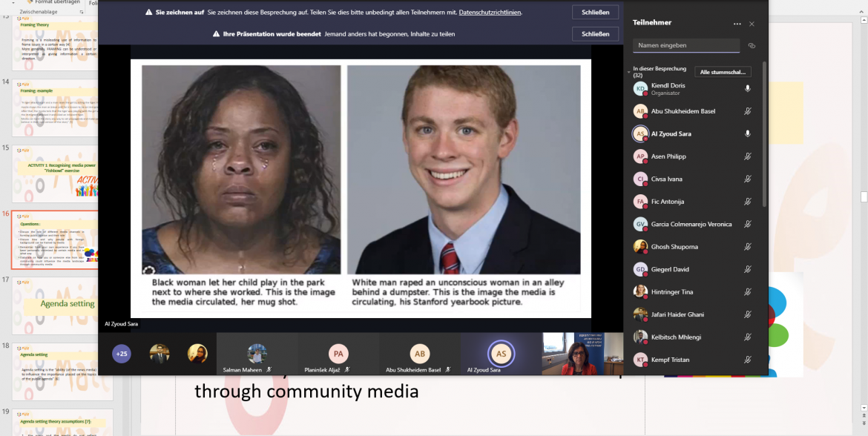Select participant name 'Kelbitsch Mhlengi'
This screenshot has width=868, height=436.
[677, 337]
